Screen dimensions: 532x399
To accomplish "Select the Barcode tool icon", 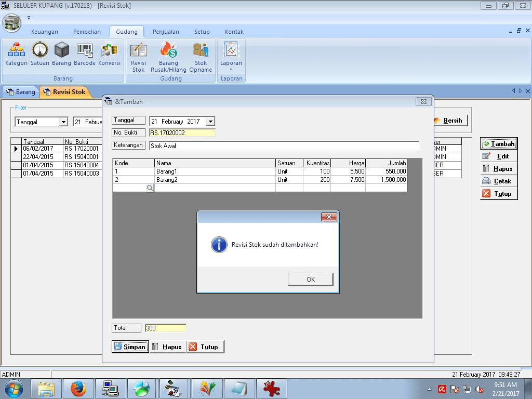I will coord(85,54).
